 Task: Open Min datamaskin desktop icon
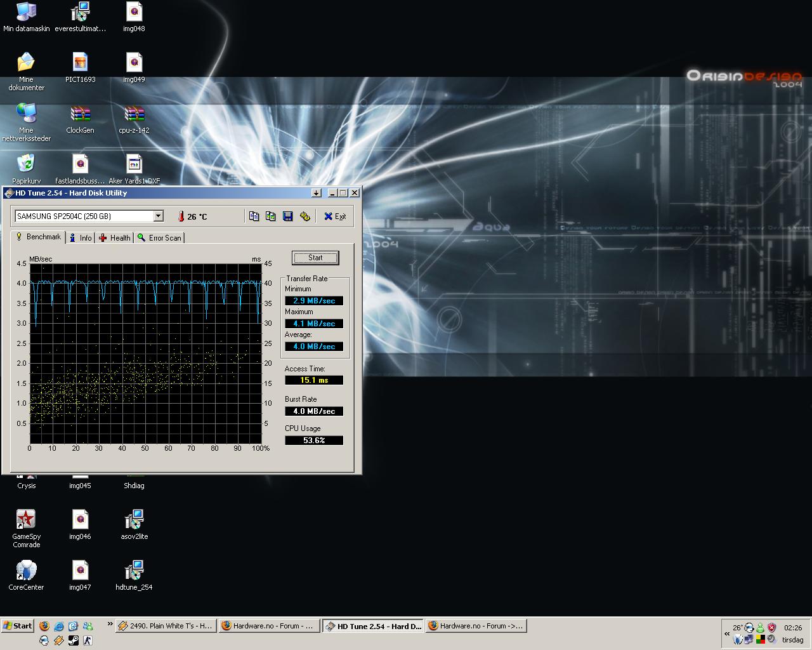point(26,18)
